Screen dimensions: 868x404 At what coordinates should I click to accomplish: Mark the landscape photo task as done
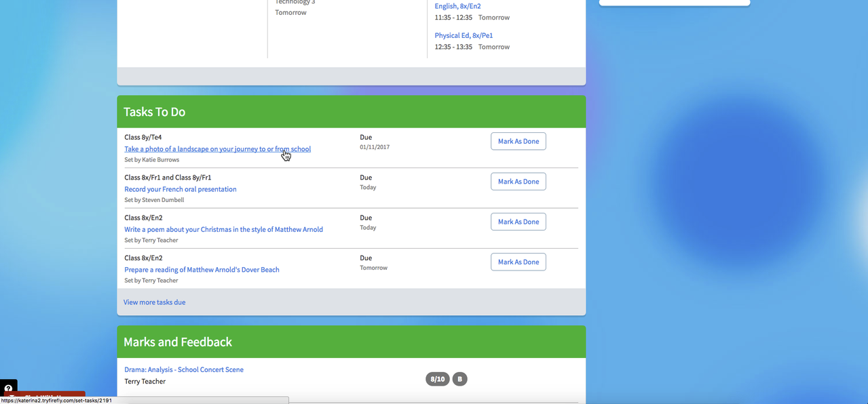(518, 141)
